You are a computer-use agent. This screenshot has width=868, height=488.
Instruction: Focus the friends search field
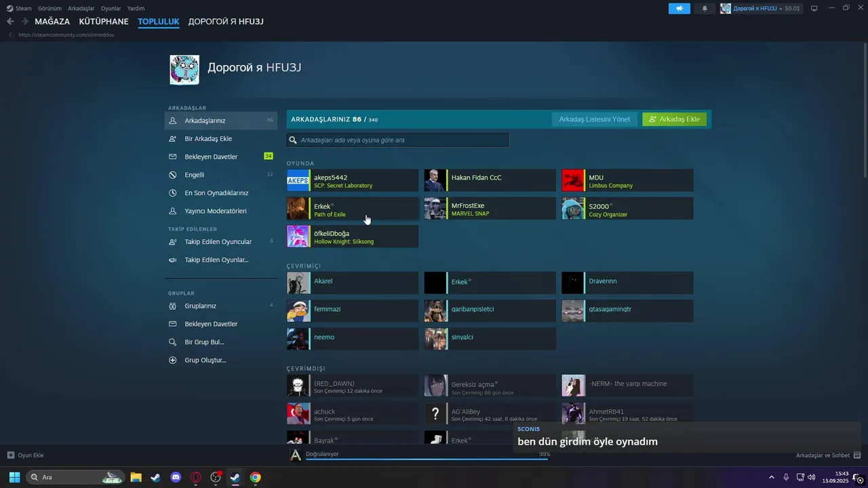[x=398, y=140]
